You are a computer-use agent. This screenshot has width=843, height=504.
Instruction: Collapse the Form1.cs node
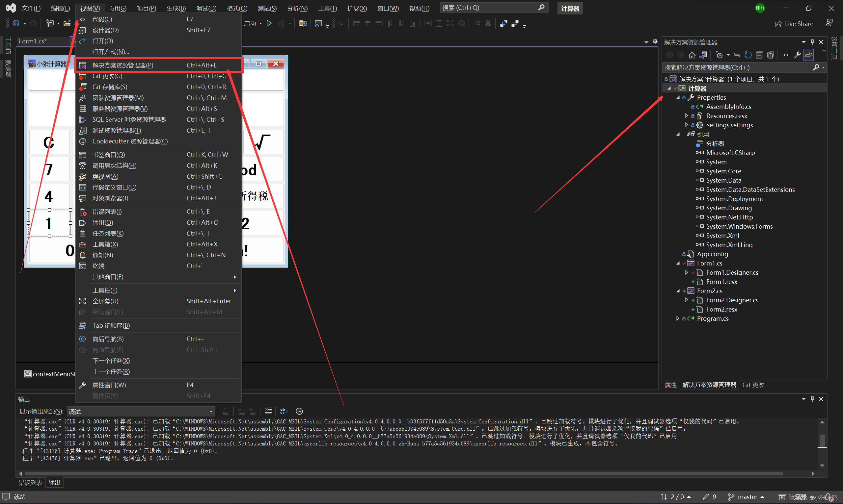[678, 263]
